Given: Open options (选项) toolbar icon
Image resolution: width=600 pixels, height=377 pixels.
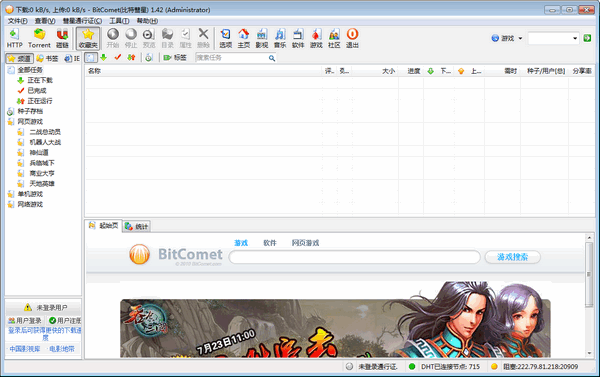Looking at the screenshot, I should coord(225,38).
